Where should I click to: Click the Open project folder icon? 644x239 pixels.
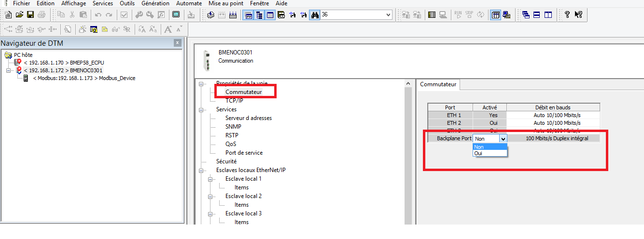20,15
